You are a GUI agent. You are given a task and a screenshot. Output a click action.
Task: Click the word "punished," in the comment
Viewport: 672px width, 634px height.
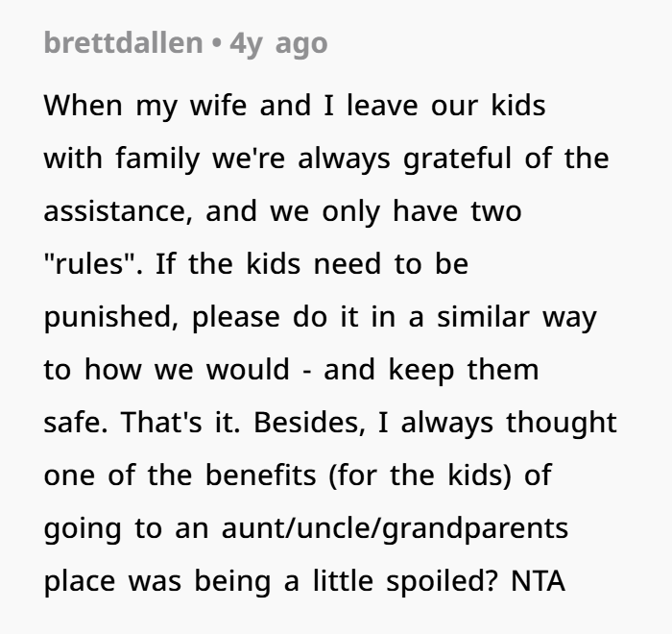coord(111,318)
